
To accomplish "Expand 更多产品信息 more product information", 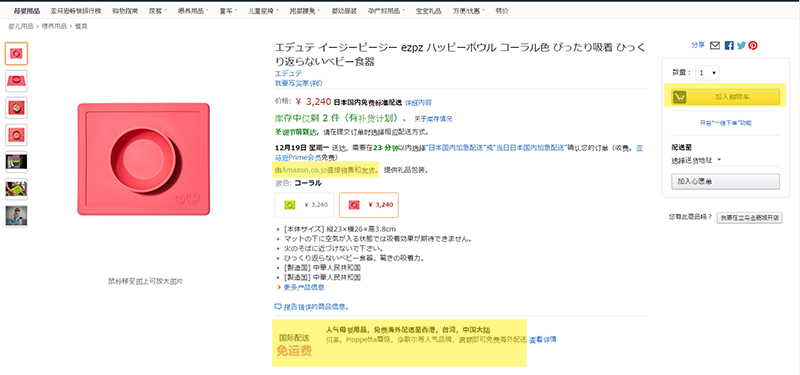I will tap(304, 287).
